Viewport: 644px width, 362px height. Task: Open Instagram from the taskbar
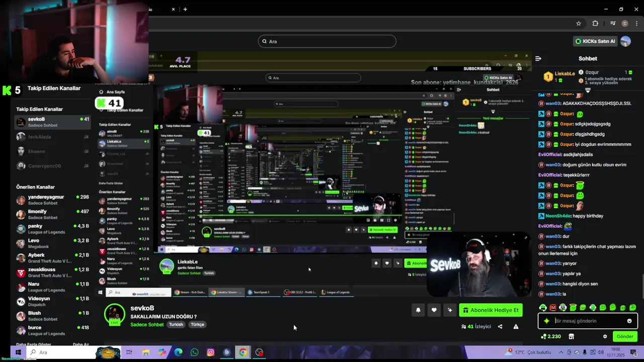click(x=210, y=352)
